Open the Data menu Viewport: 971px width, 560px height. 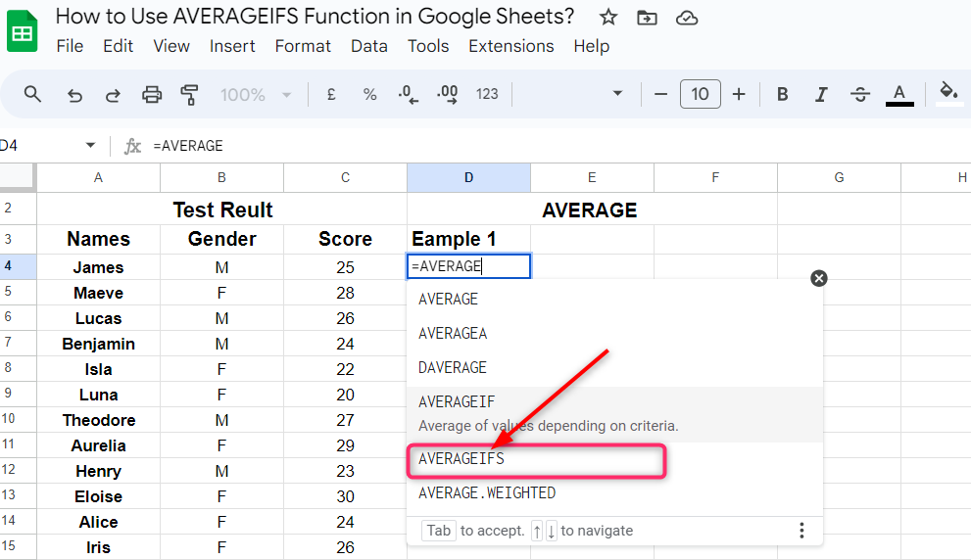click(x=369, y=46)
